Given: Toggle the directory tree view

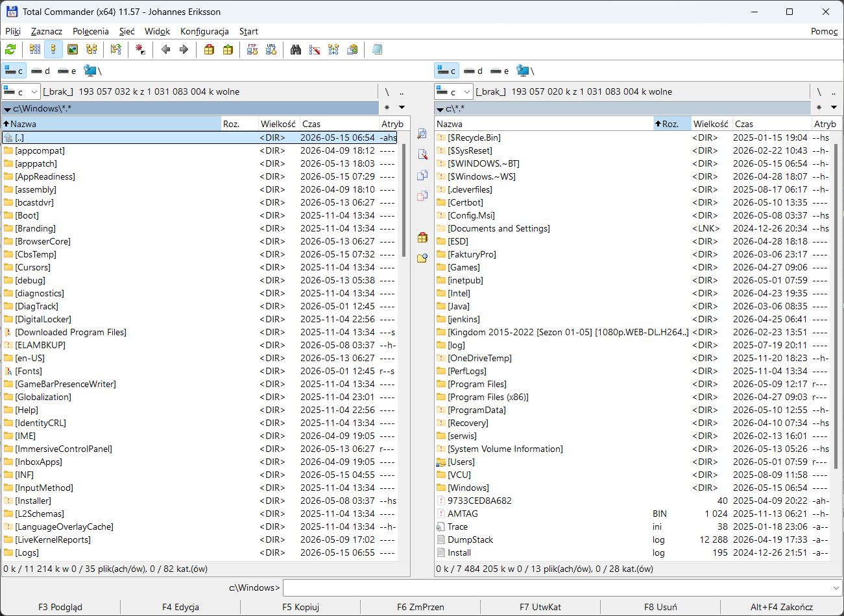Looking at the screenshot, I should click(91, 49).
